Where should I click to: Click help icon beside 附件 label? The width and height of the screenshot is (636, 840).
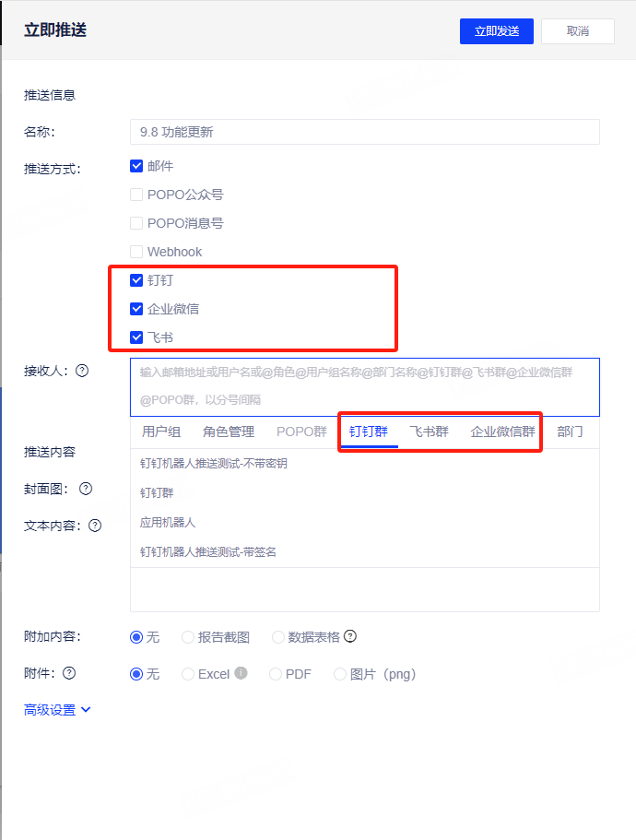69,674
